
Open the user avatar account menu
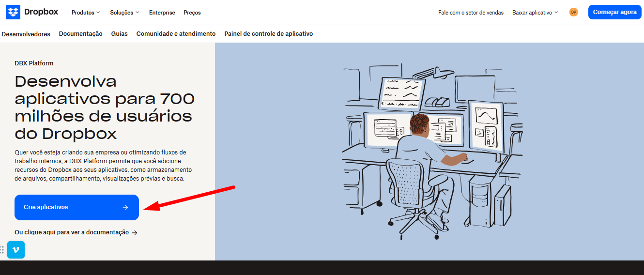pos(573,12)
